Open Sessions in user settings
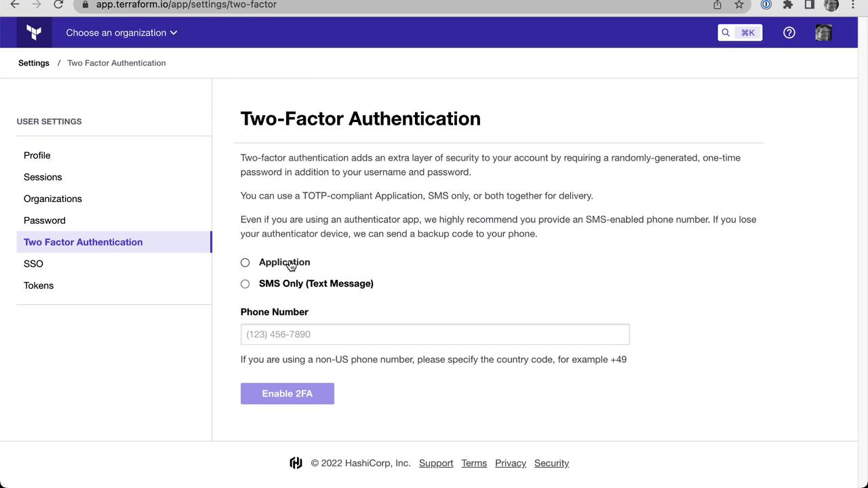This screenshot has height=488, width=868. (43, 177)
